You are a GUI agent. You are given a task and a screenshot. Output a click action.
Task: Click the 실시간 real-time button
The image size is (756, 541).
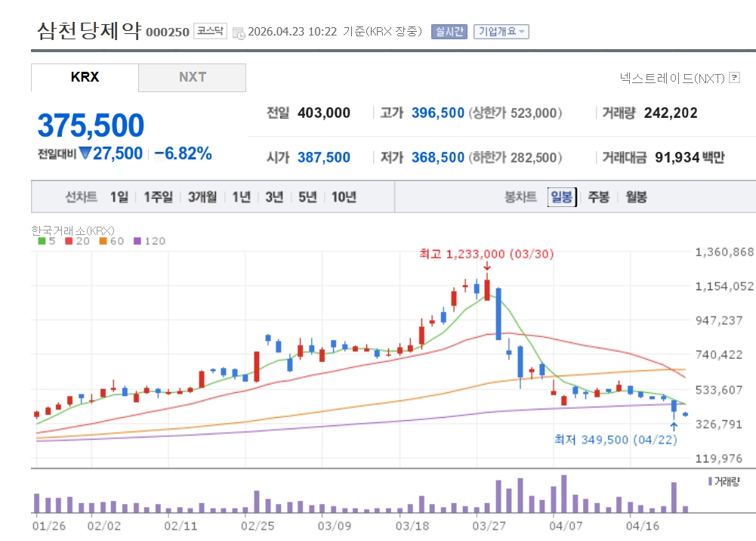pos(449,31)
